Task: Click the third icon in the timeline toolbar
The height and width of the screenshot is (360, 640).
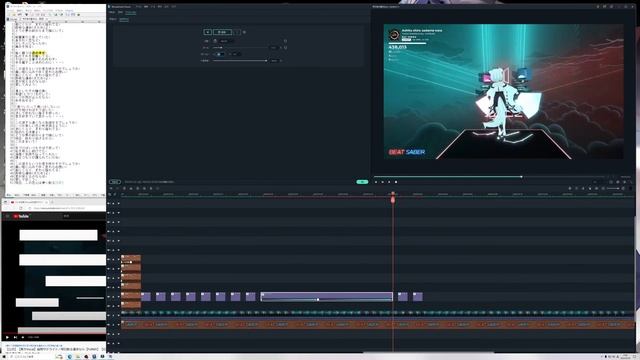Action: click(x=124, y=188)
